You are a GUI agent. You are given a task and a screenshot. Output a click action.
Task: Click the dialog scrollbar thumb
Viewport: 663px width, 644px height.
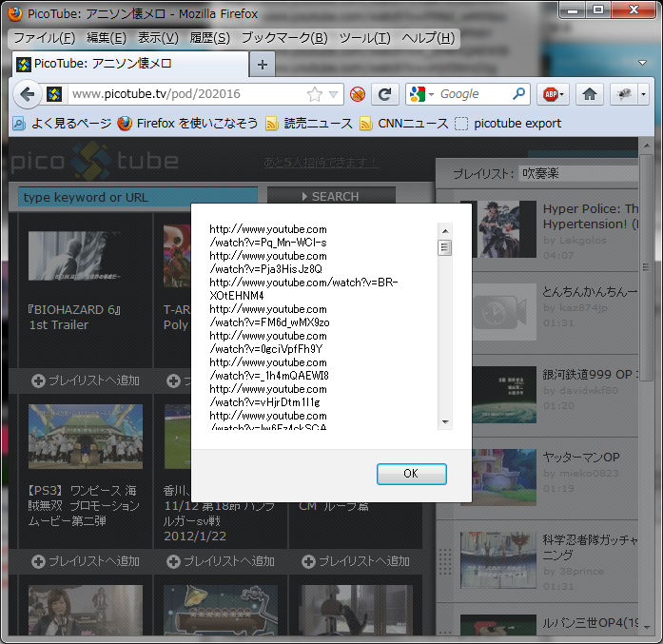click(x=445, y=247)
